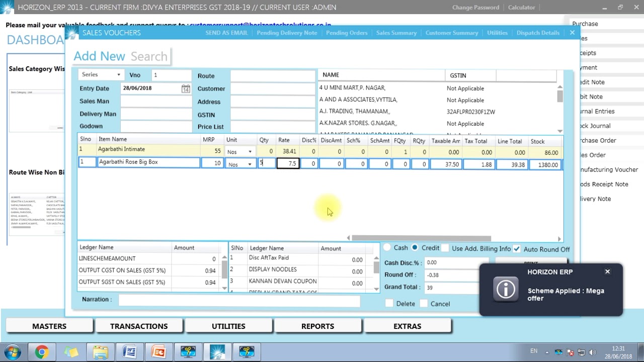Open the Search tab in Sales Vouchers

click(149, 56)
